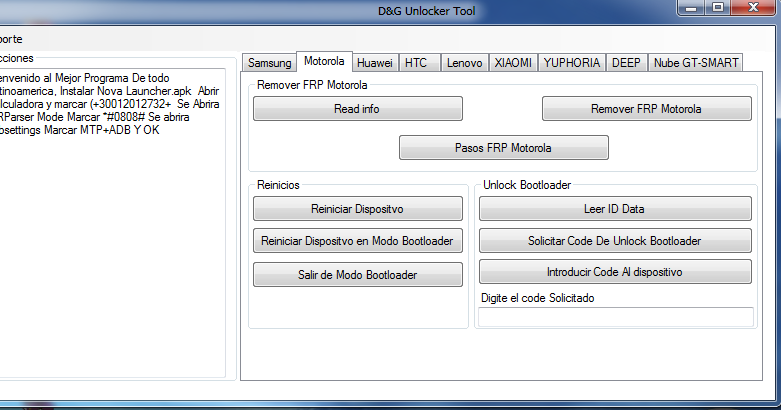Screen dimensions: 781x410
Task: Click the Read info button
Action: 358,109
